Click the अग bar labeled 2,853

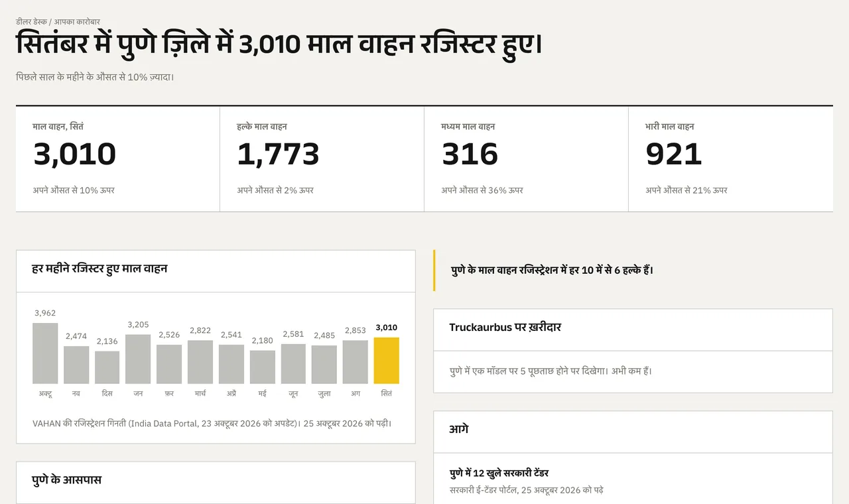pos(356,362)
